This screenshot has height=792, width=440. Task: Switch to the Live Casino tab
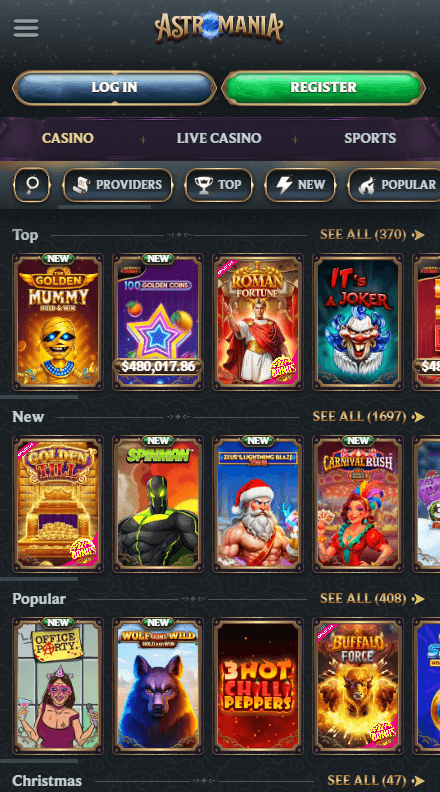(x=219, y=138)
